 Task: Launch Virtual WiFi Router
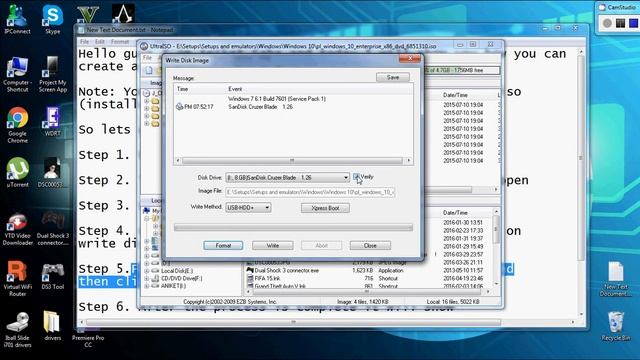coord(17,279)
